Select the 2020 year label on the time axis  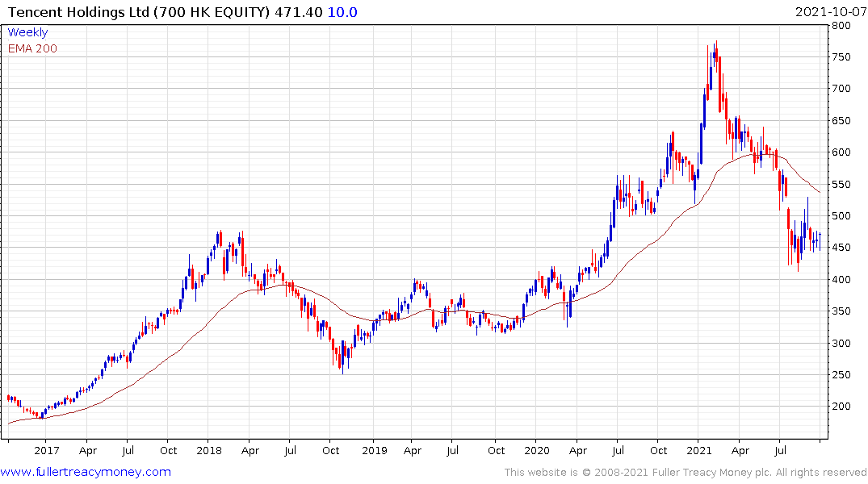[536, 450]
